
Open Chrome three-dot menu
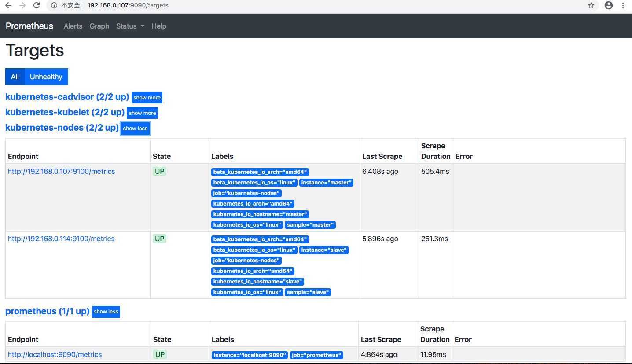623,5
